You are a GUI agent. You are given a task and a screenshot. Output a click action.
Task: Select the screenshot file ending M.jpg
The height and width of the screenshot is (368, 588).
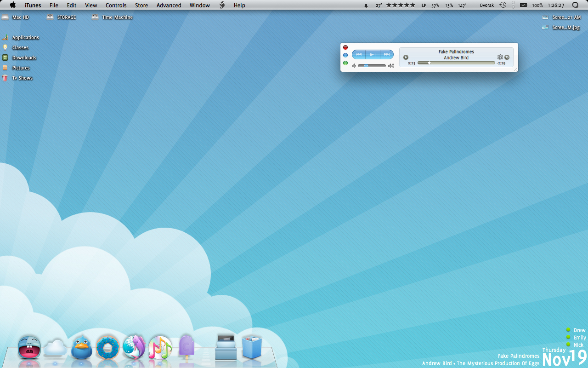561,27
